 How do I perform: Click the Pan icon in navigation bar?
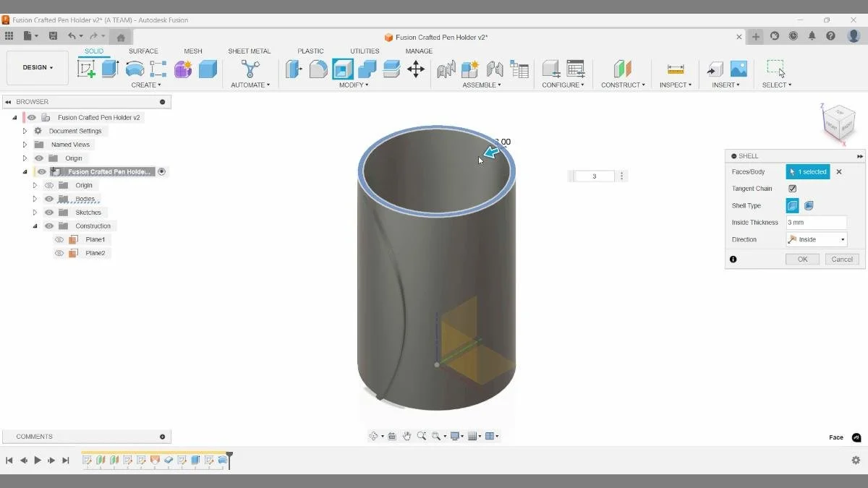pos(407,435)
